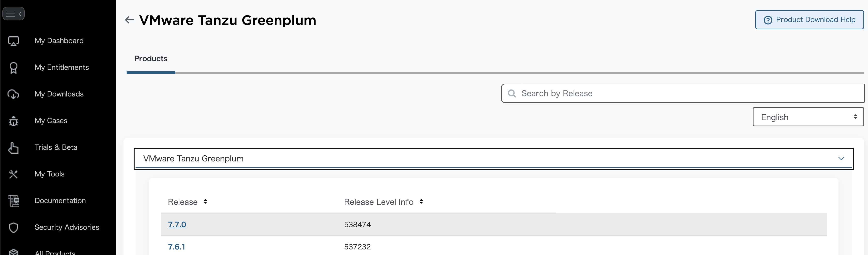868x255 pixels.
Task: Open release 7.7.0 link
Action: (x=177, y=225)
